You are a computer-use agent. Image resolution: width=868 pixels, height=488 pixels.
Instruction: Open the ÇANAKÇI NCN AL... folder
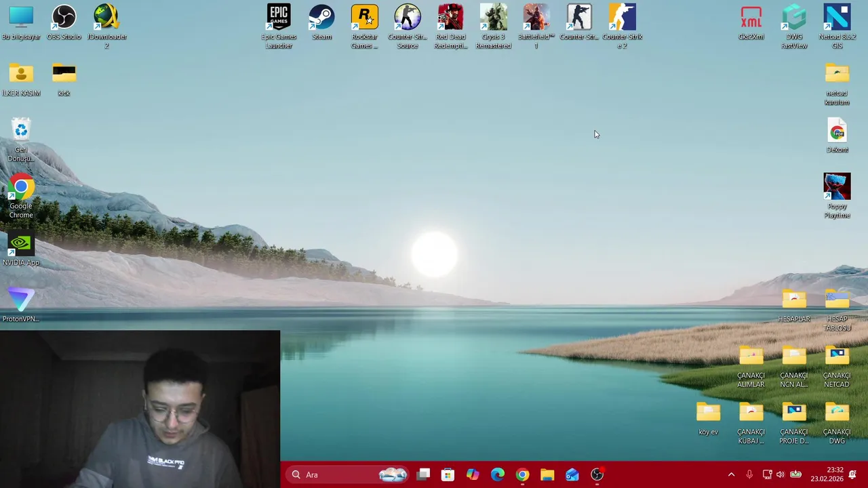pos(793,367)
